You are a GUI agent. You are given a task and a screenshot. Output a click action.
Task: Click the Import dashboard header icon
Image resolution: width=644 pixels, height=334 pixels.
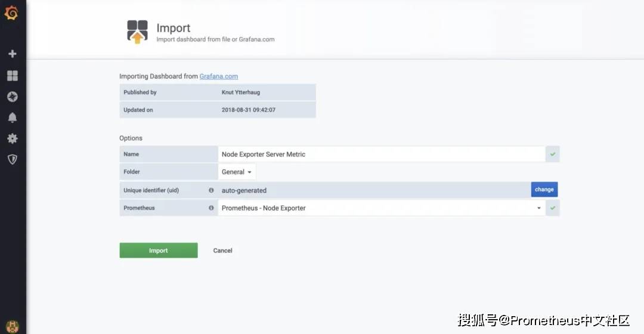(137, 32)
